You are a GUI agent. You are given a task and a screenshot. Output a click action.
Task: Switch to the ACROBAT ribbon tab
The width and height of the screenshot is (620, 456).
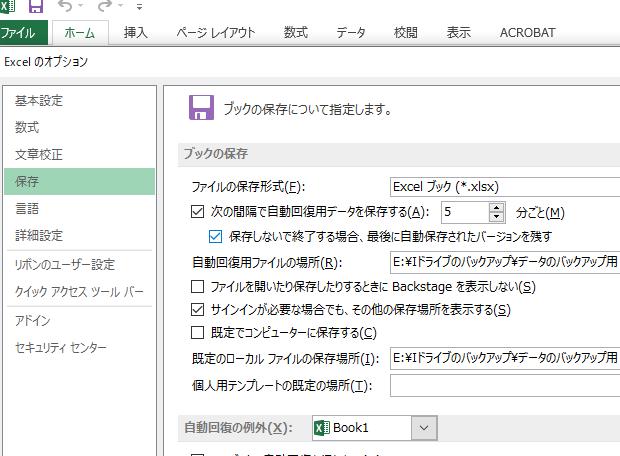[527, 33]
